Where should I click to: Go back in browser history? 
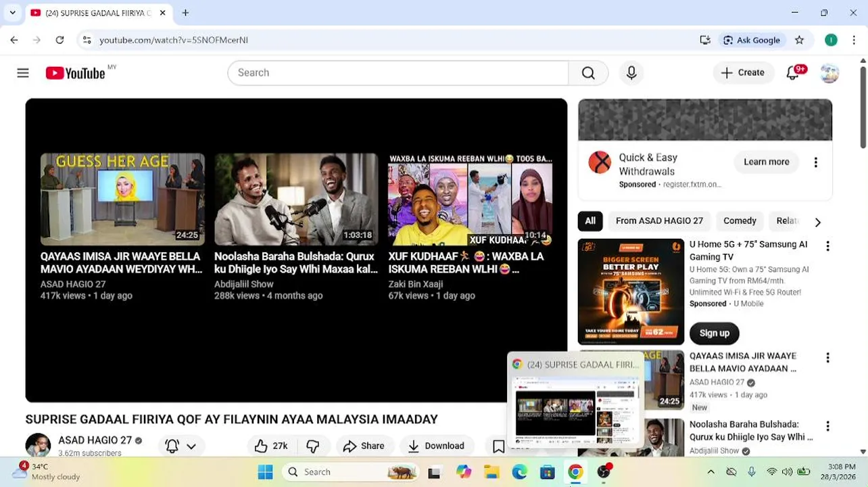[14, 40]
